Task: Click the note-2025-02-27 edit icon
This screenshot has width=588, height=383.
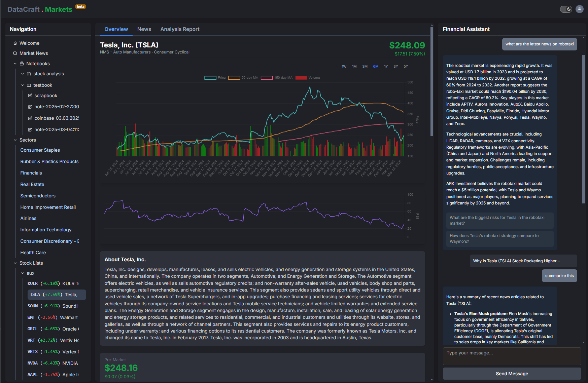Action: point(30,107)
